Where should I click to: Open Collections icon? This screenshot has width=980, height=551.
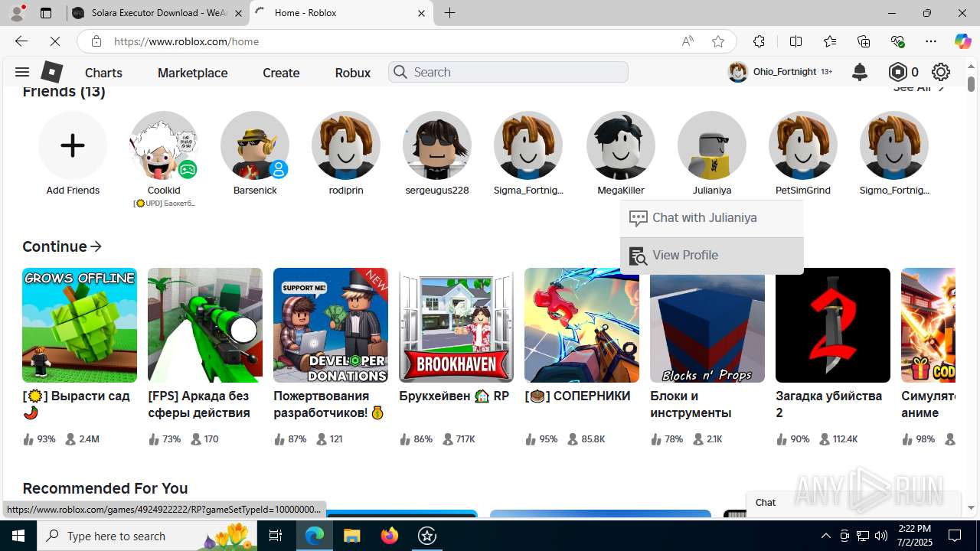point(864,41)
